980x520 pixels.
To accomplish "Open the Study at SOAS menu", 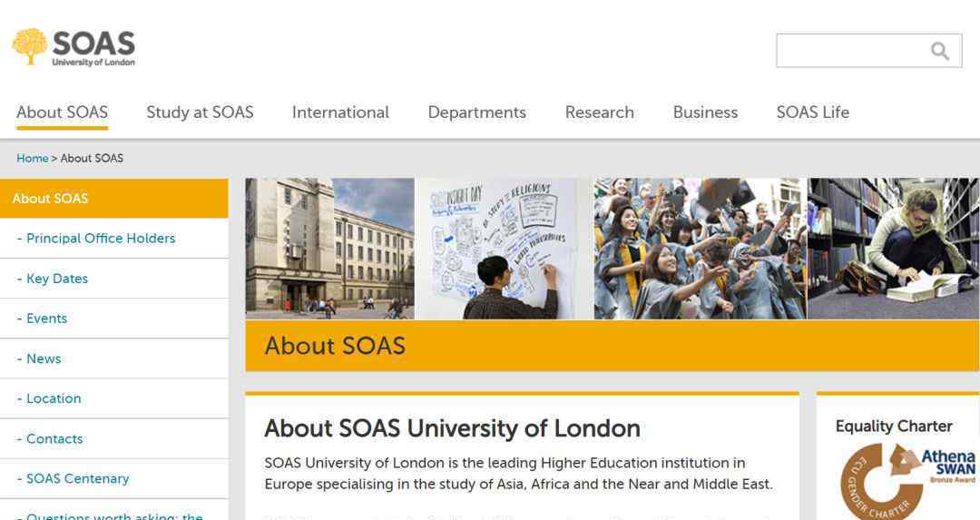I will 200,113.
